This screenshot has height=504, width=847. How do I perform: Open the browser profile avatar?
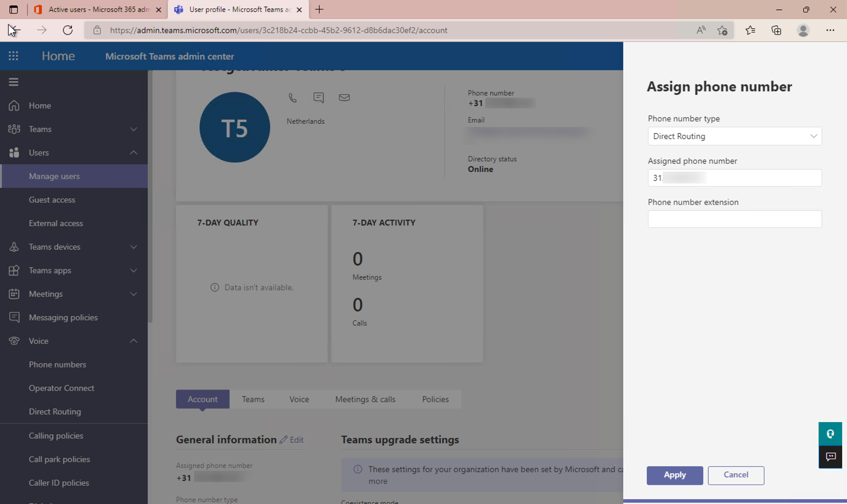pos(803,30)
